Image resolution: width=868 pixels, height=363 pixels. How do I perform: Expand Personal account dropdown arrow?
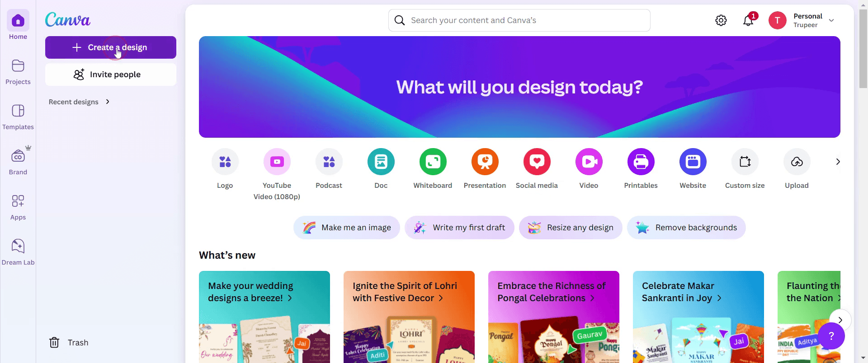point(831,20)
